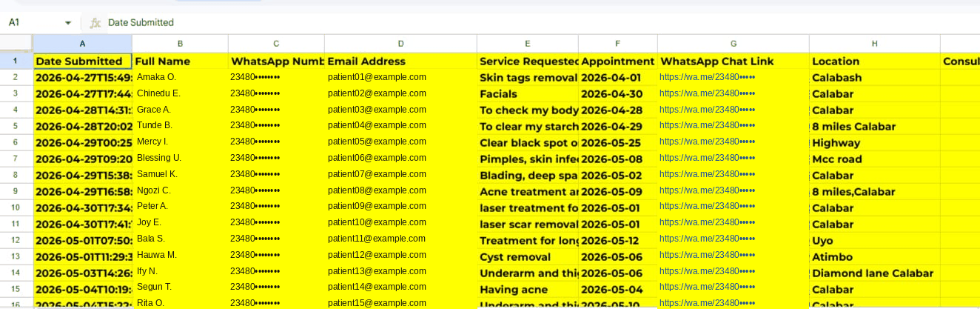Select column F header
Screen dimensions: 980x309
point(618,44)
